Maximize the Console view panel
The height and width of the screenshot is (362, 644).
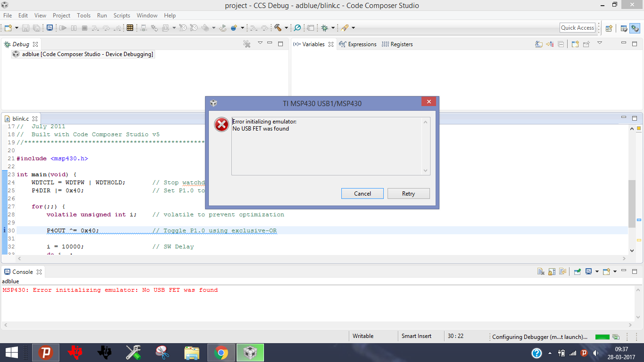[635, 271]
